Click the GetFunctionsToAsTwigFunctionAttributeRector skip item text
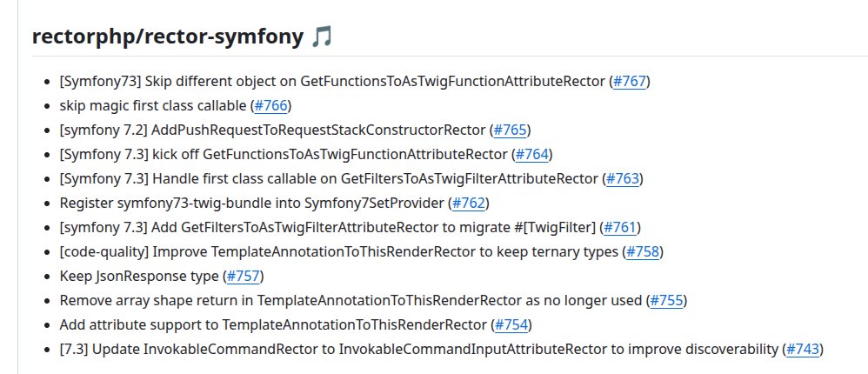Screen dimensions: 868x374 click(x=332, y=82)
